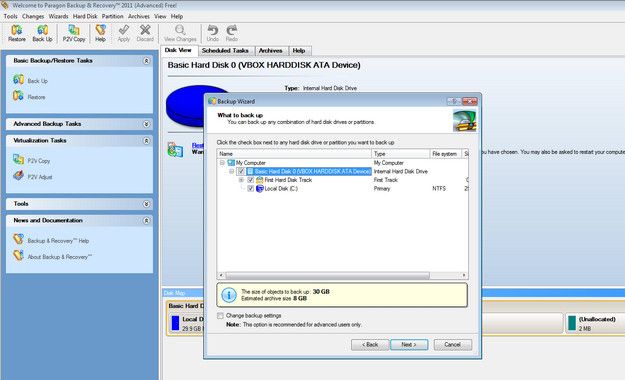Click the wizard help question-mark button

(454, 101)
